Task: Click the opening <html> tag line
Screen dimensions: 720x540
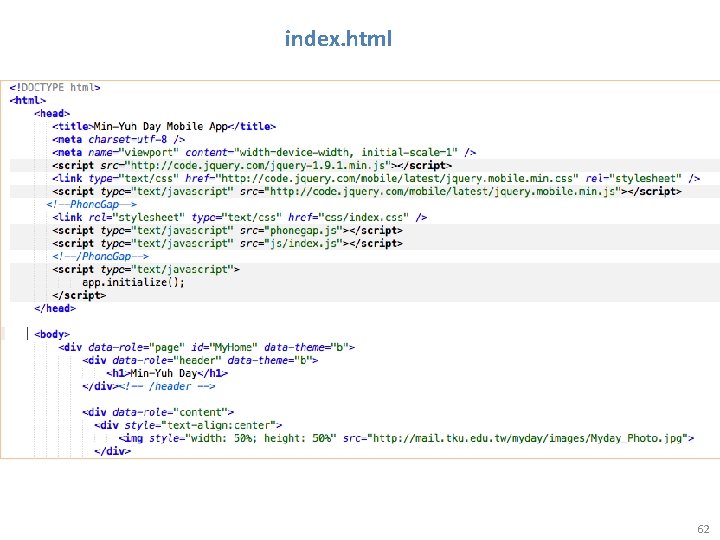Action: pyautogui.click(x=28, y=100)
